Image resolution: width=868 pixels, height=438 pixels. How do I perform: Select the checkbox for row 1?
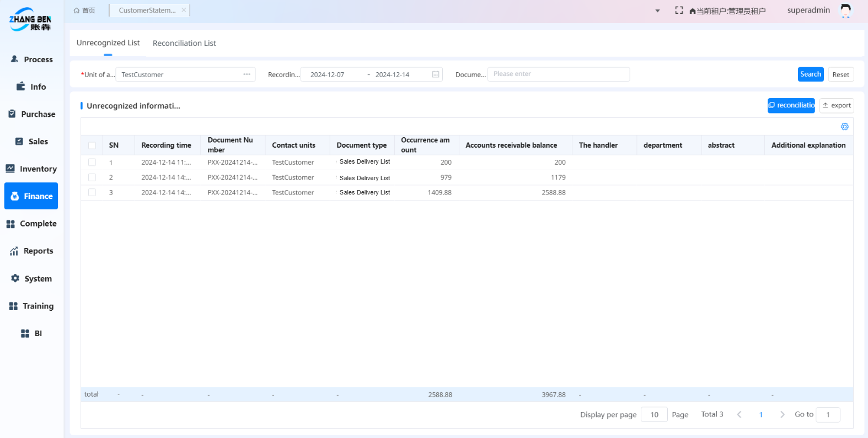pyautogui.click(x=92, y=163)
